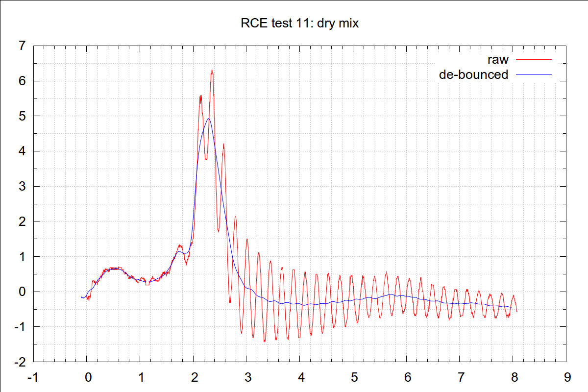Select the "raw" legend label
The height and width of the screenshot is (392, 588).
point(497,60)
